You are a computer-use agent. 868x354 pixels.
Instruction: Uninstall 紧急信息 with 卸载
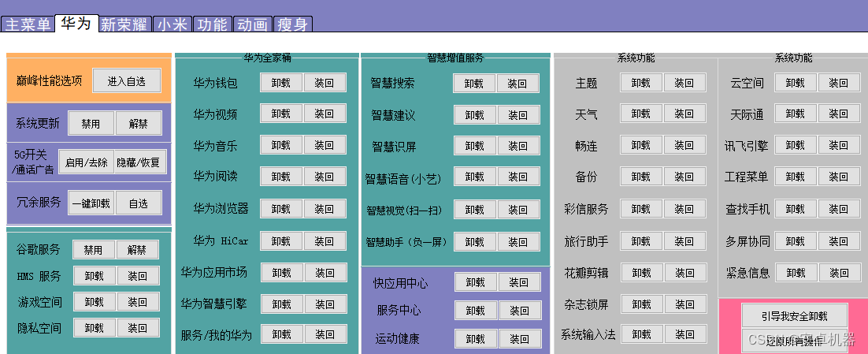796,273
